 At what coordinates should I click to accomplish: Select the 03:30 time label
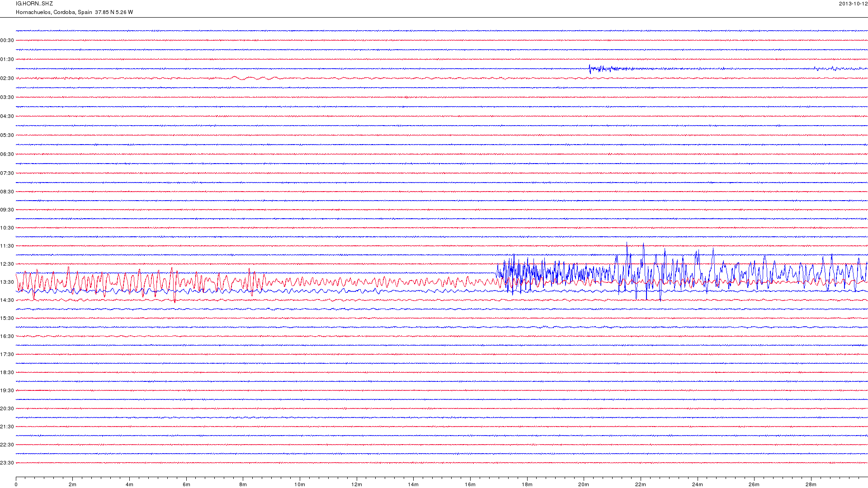(7, 97)
